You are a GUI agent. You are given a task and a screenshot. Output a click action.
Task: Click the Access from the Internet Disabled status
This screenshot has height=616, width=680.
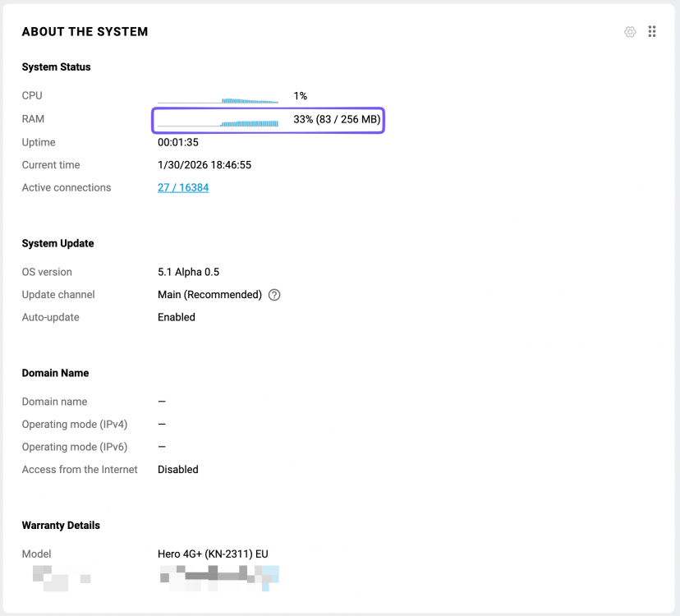coord(178,470)
